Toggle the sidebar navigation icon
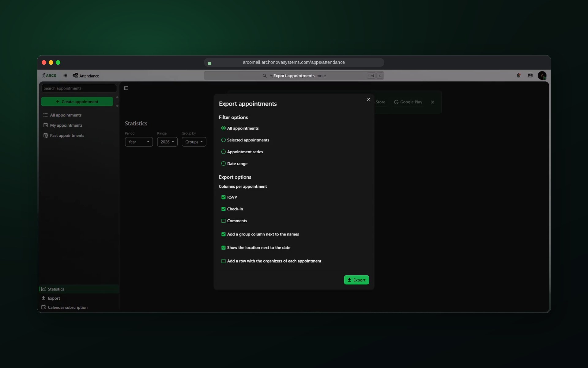588x368 pixels. point(126,88)
